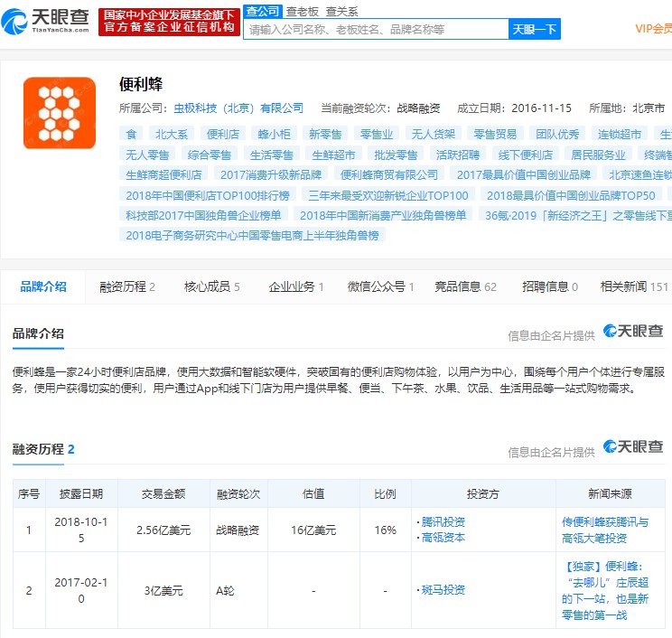Screen dimensions: 672x638
Task: Click the 无人货架 tag
Action: pyautogui.click(x=434, y=135)
